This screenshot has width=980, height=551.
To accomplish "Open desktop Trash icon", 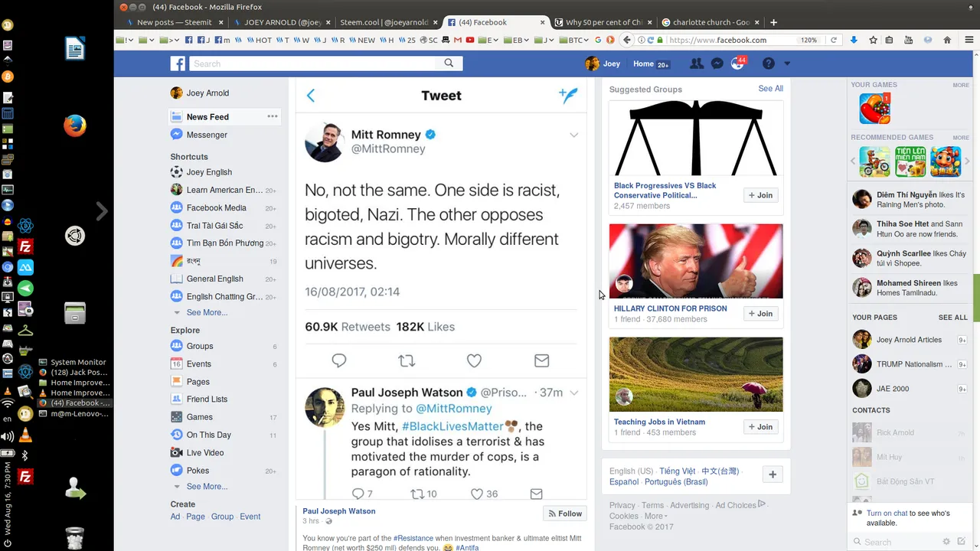I will click(74, 538).
